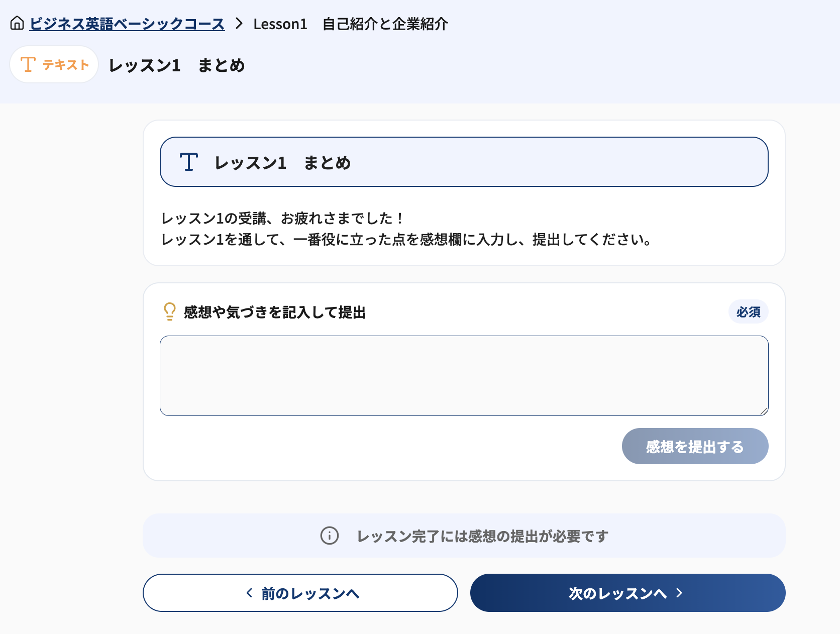The width and height of the screenshot is (840, 634).
Task: Click the page title レッスン1 まとめ
Action: [x=177, y=65]
